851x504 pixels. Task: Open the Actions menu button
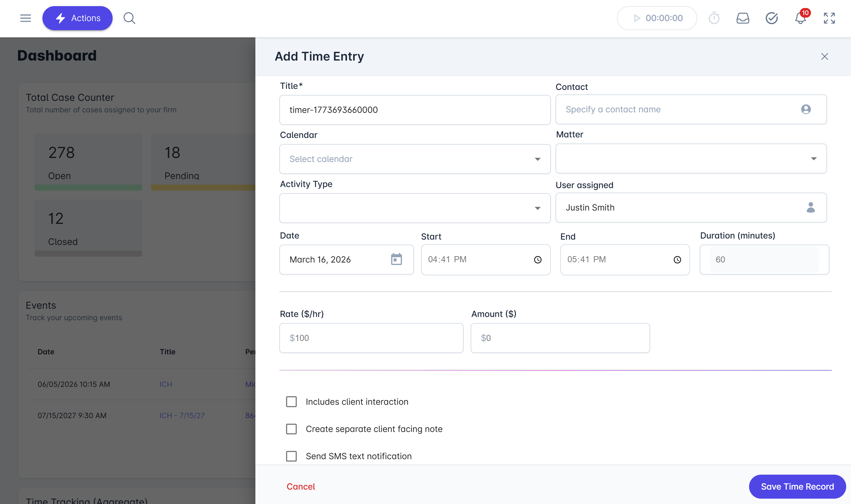tap(77, 18)
